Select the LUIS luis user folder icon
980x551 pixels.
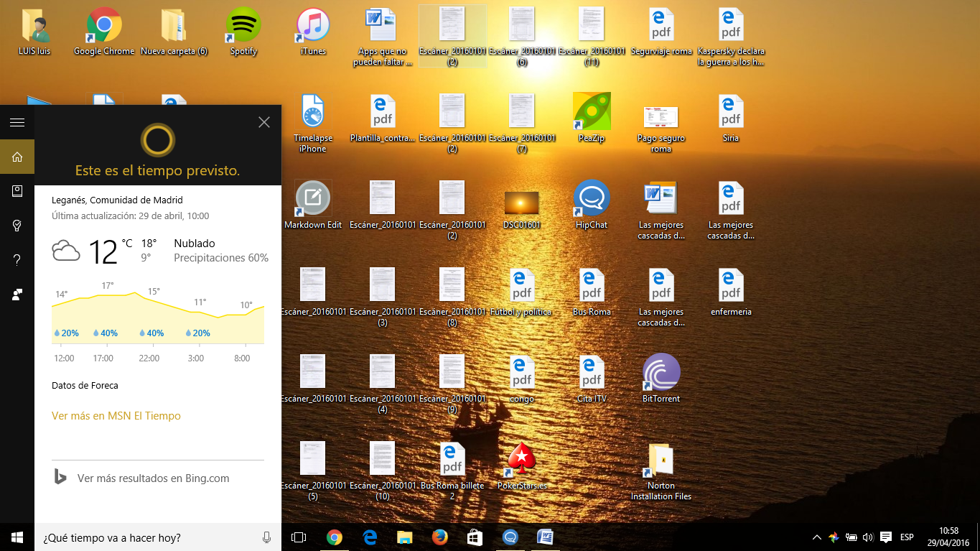pyautogui.click(x=34, y=32)
